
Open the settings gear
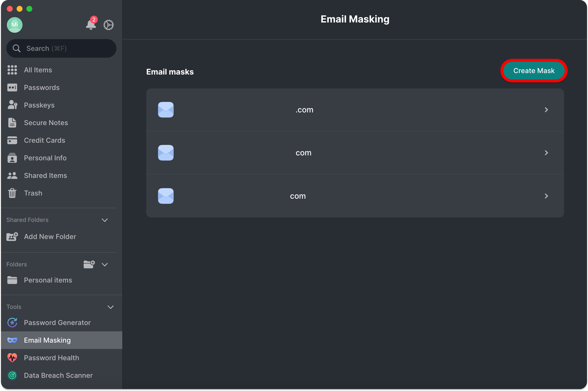coord(109,25)
